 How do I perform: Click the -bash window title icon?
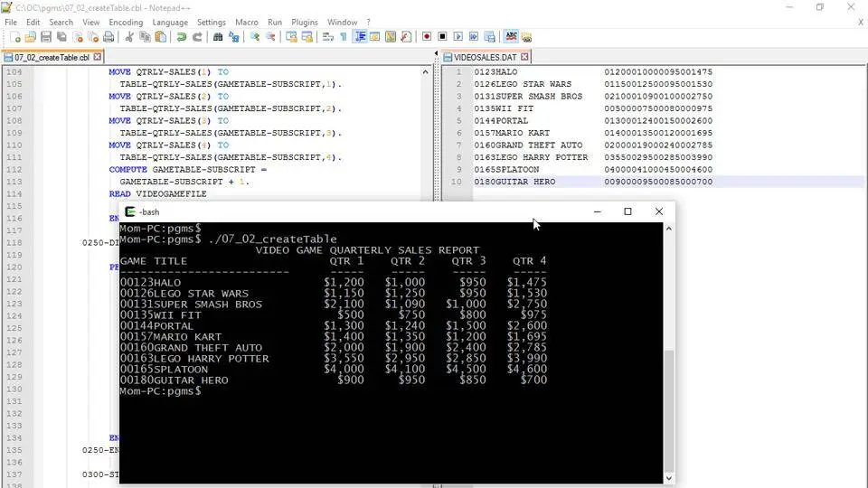click(x=130, y=211)
